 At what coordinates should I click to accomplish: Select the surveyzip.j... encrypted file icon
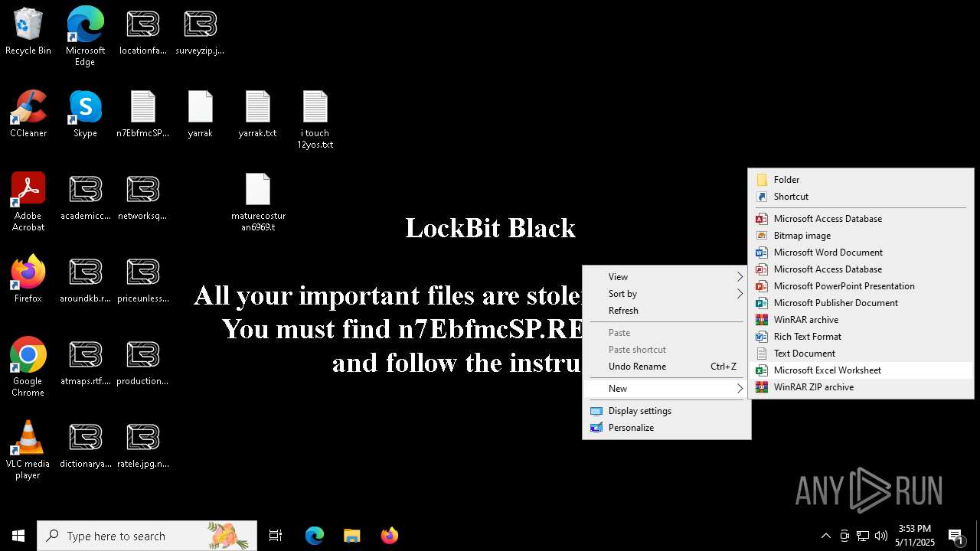coord(200,32)
